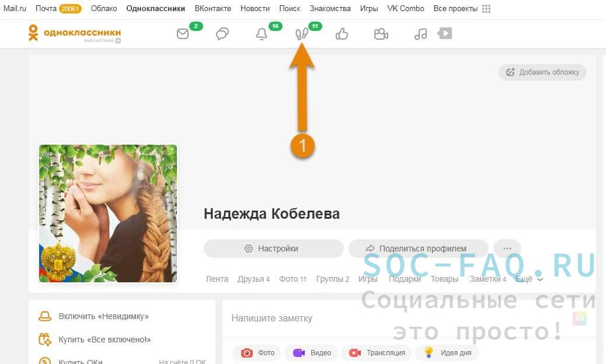
Task: Enable the «Невидимку» invisible mode
Action: 103,316
